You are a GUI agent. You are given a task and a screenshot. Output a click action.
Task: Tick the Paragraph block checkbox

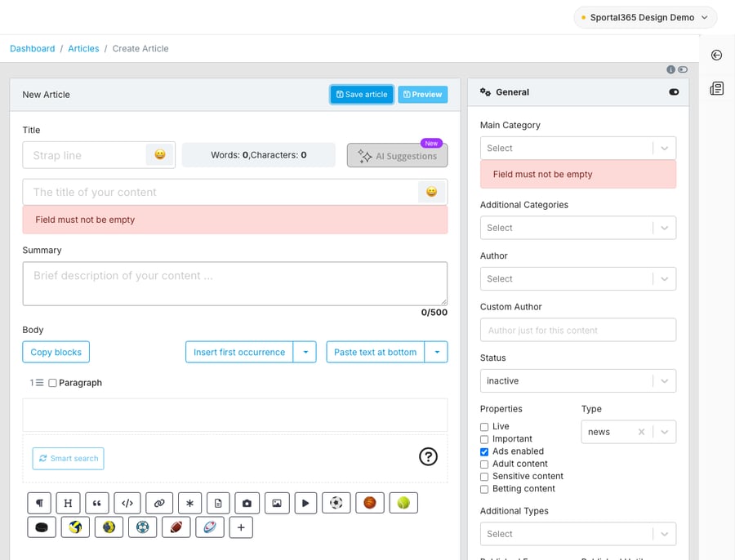pyautogui.click(x=52, y=383)
